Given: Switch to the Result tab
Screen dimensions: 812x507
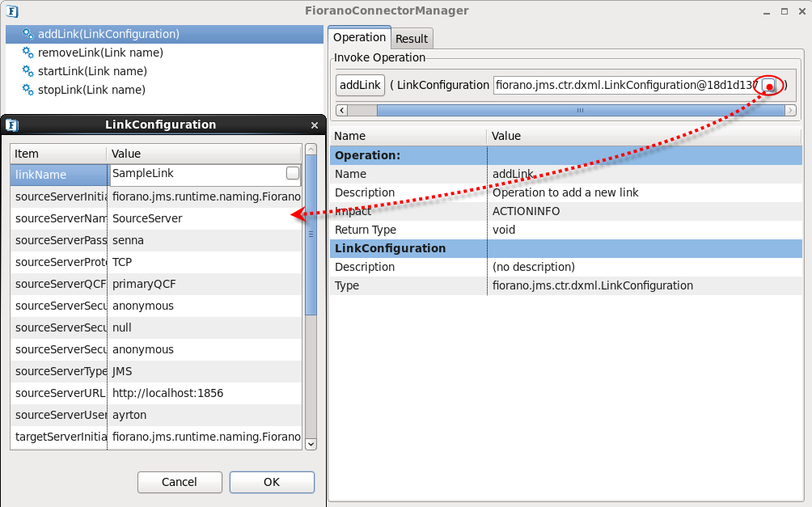Looking at the screenshot, I should click(x=412, y=39).
